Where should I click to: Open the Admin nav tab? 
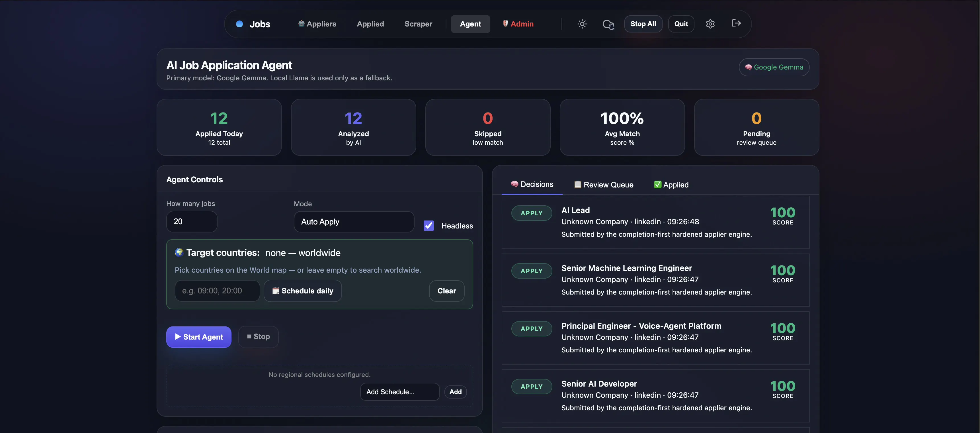[518, 24]
